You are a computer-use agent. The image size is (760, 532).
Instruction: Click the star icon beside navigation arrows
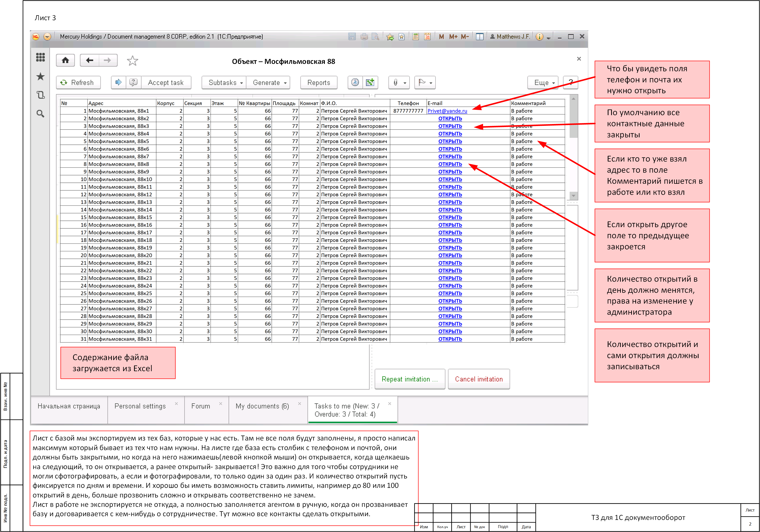tap(132, 60)
